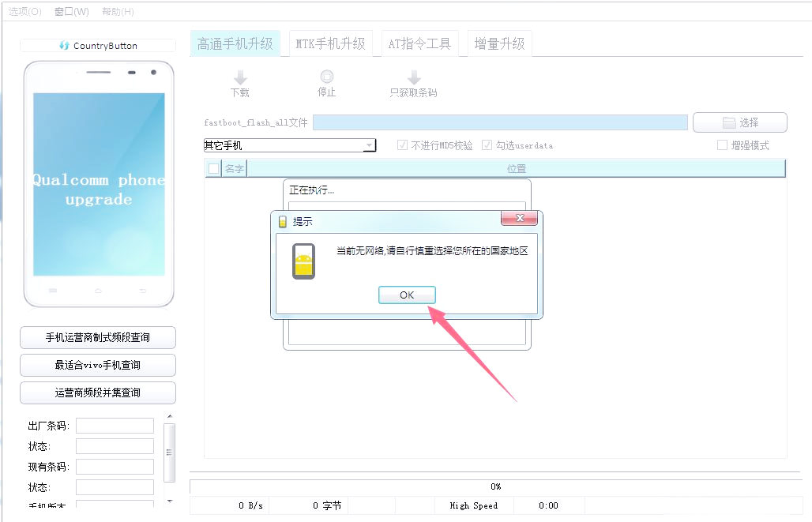Image resolution: width=812 pixels, height=522 pixels.
Task: Click the scrollbar down arrow near 手机版本
Action: pos(168,501)
